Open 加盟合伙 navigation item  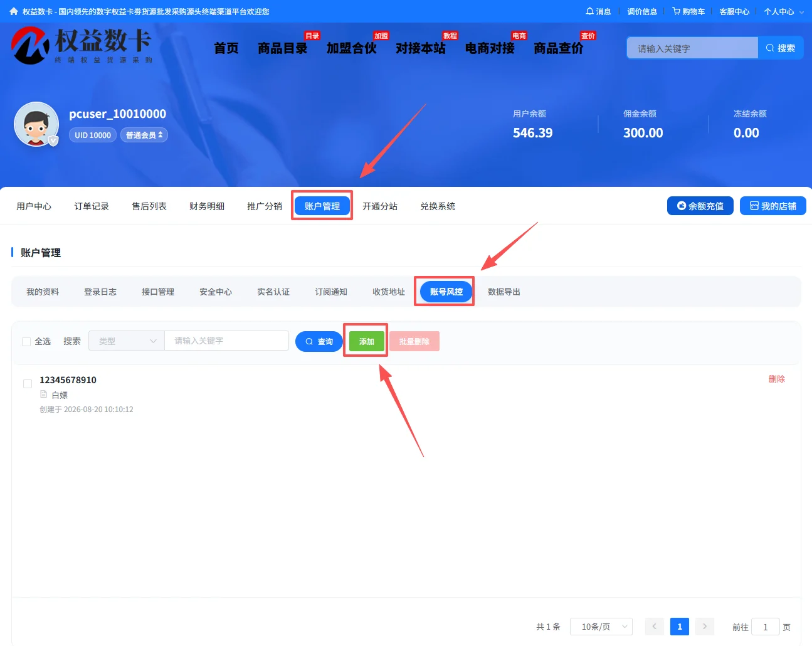tap(352, 48)
